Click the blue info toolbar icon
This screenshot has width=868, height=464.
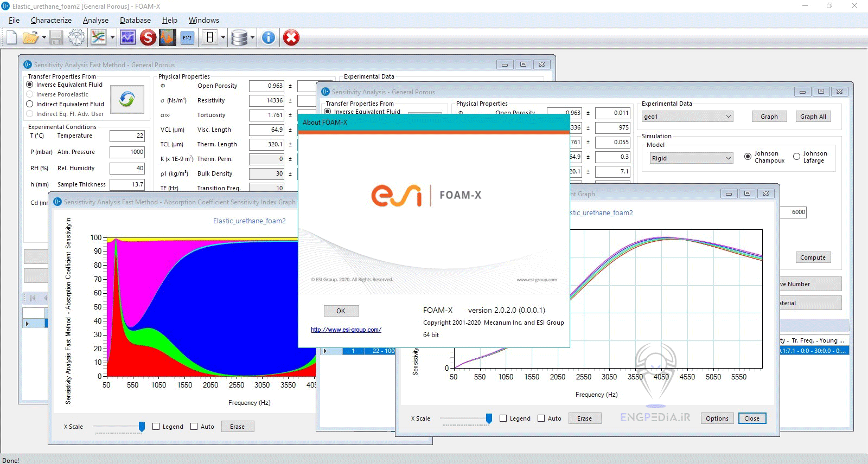pyautogui.click(x=269, y=37)
